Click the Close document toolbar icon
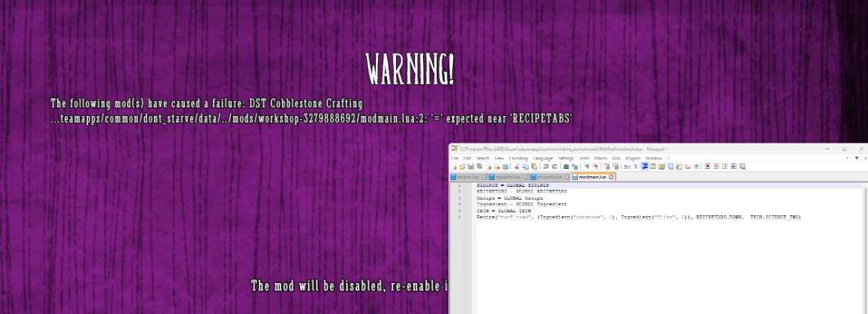Viewport: 868px width, 314px height. (489, 166)
